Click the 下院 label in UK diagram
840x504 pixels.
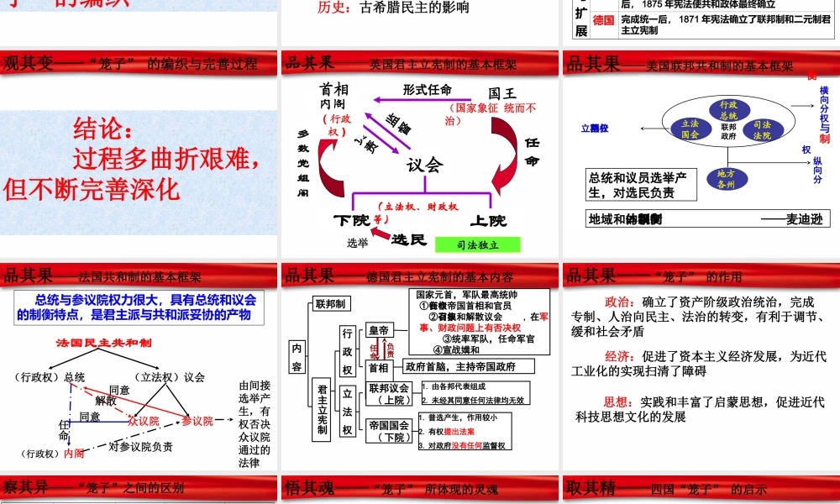[351, 220]
